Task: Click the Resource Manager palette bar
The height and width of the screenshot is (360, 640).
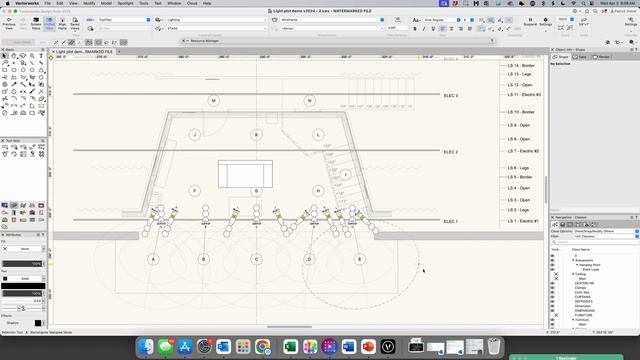Action: point(338,41)
